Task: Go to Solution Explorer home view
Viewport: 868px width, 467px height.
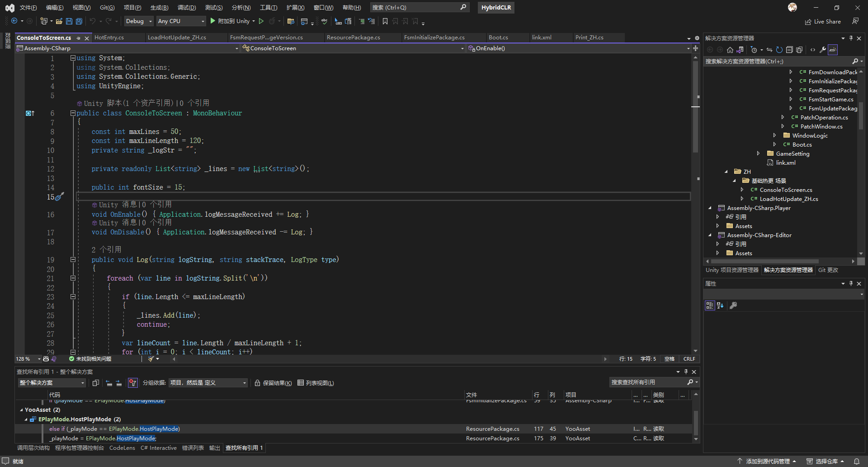Action: (x=730, y=50)
